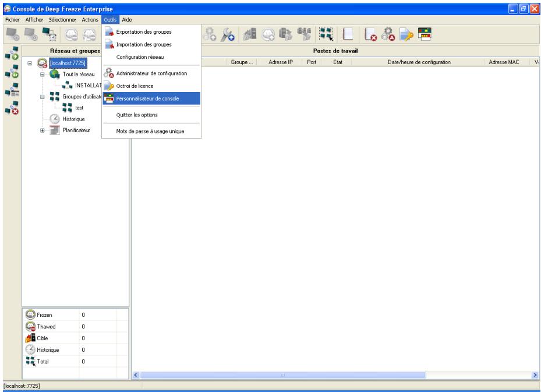Close the open Outils menu

point(111,20)
